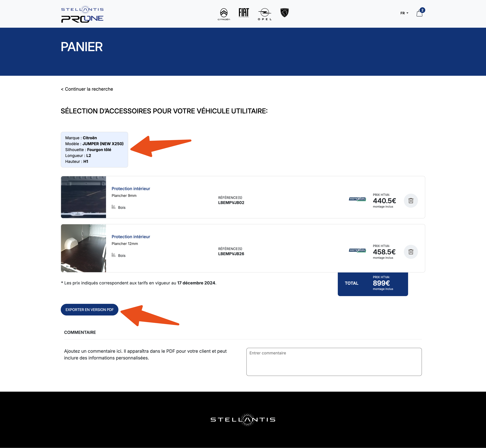Click Motexion logo on Plancher 9mm row
This screenshot has width=486, height=448.
357,199
